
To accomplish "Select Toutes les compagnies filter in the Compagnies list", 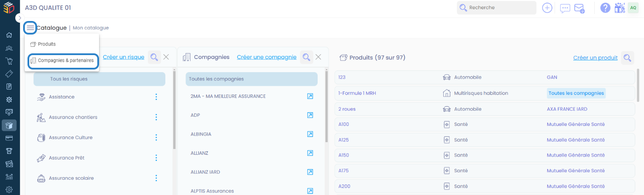I will pyautogui.click(x=252, y=79).
